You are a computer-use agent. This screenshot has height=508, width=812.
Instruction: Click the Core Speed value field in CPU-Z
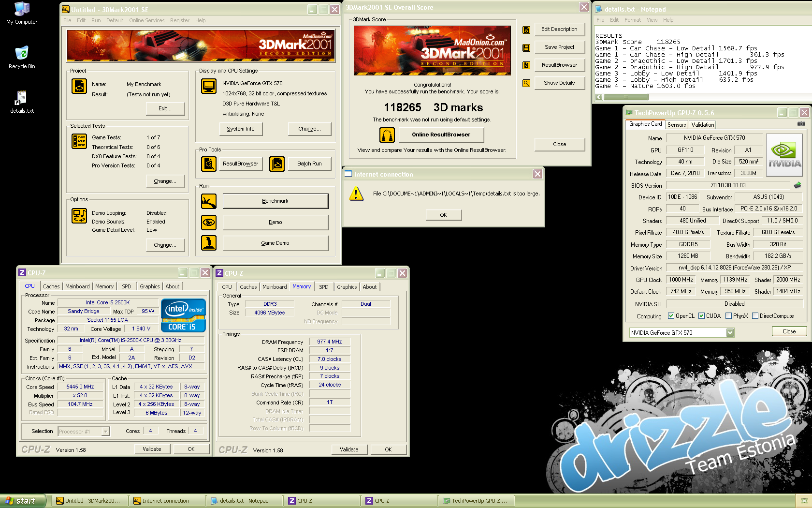coord(80,387)
